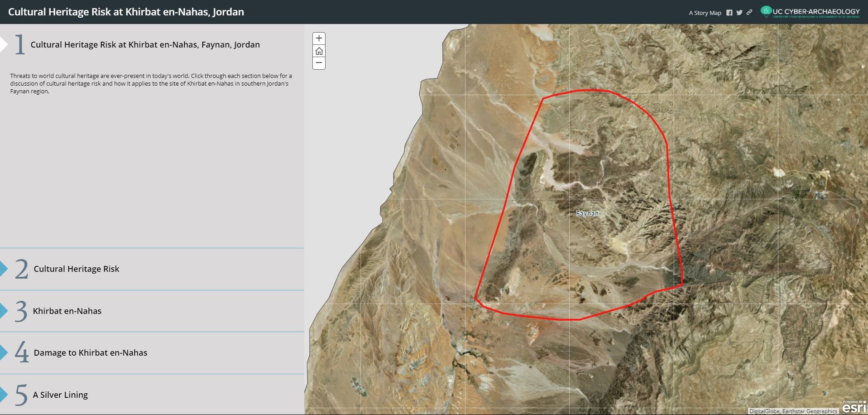The height and width of the screenshot is (415, 868).
Task: Click the page title in the header bar
Action: click(x=126, y=12)
